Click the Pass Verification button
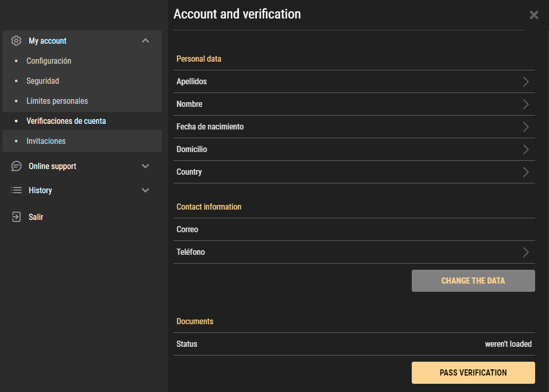The image size is (549, 392). [x=473, y=372]
